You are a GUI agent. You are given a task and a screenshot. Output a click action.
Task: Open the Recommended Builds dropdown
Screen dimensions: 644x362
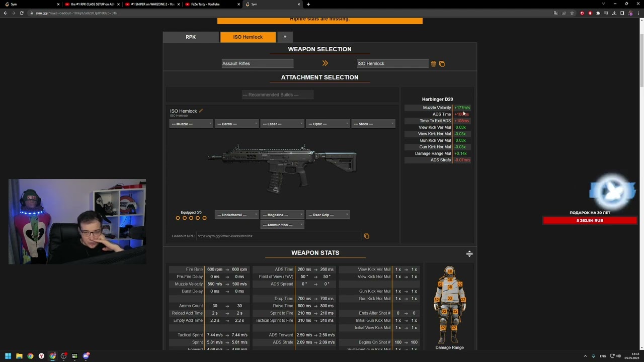click(278, 95)
